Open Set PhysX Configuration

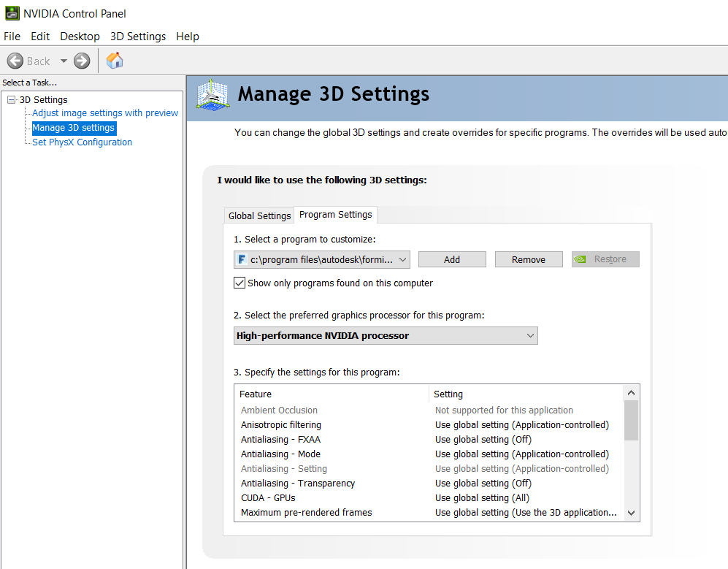coord(81,142)
